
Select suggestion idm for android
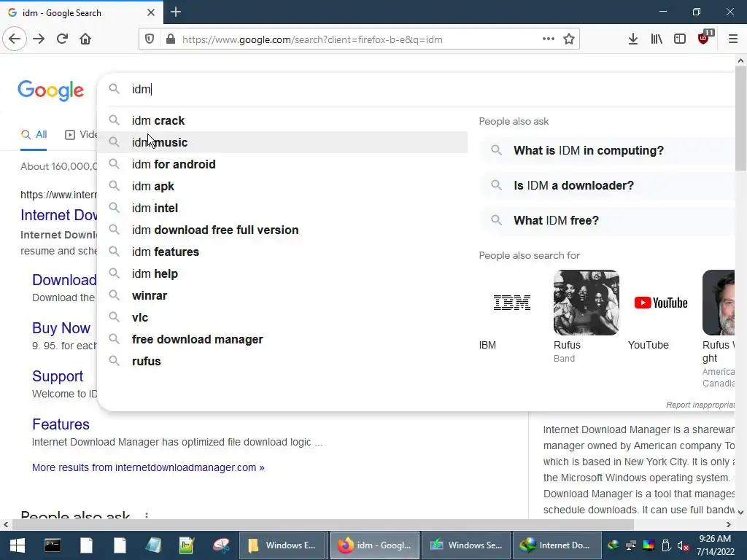282,164
